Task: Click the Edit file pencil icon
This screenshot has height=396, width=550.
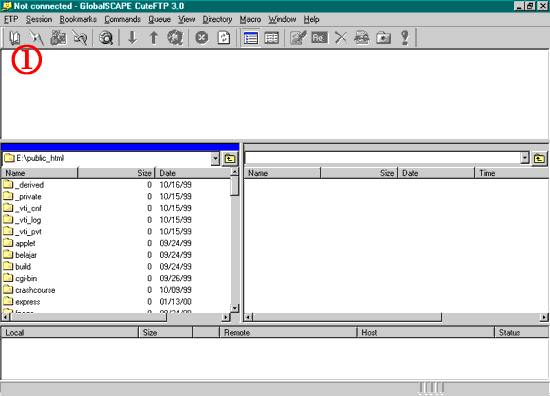Action: [x=298, y=38]
